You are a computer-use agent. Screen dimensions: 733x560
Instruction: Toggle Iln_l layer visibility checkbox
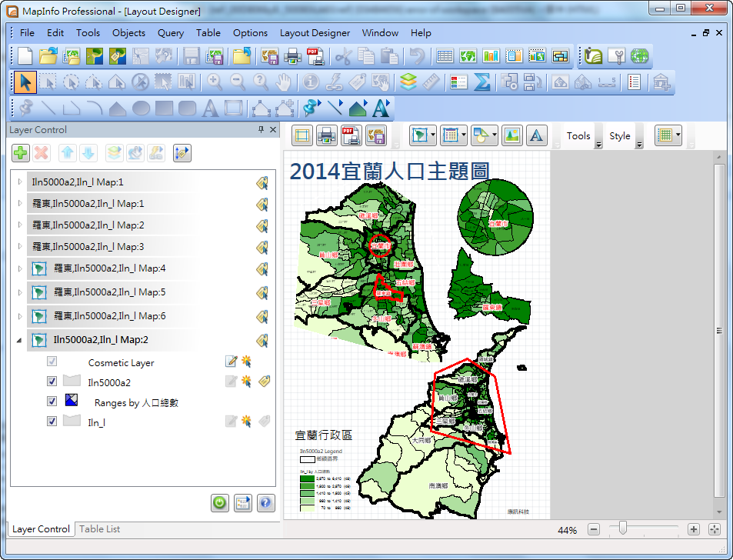52,422
